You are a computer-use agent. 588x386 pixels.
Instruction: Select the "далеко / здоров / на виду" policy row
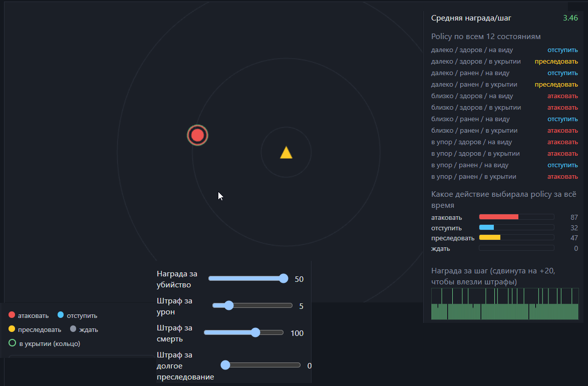(504, 50)
